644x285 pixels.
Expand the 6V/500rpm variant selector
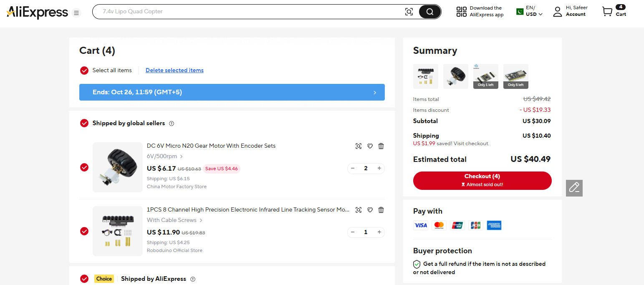pyautogui.click(x=165, y=156)
